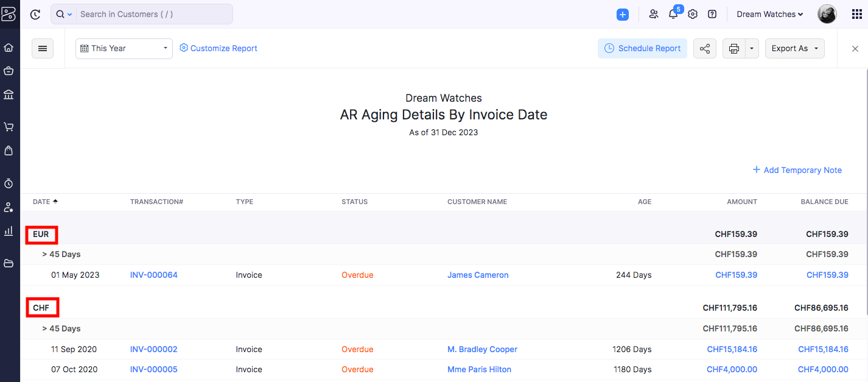The image size is (868, 382).
Task: Click the blue quick create plus button
Action: [623, 15]
